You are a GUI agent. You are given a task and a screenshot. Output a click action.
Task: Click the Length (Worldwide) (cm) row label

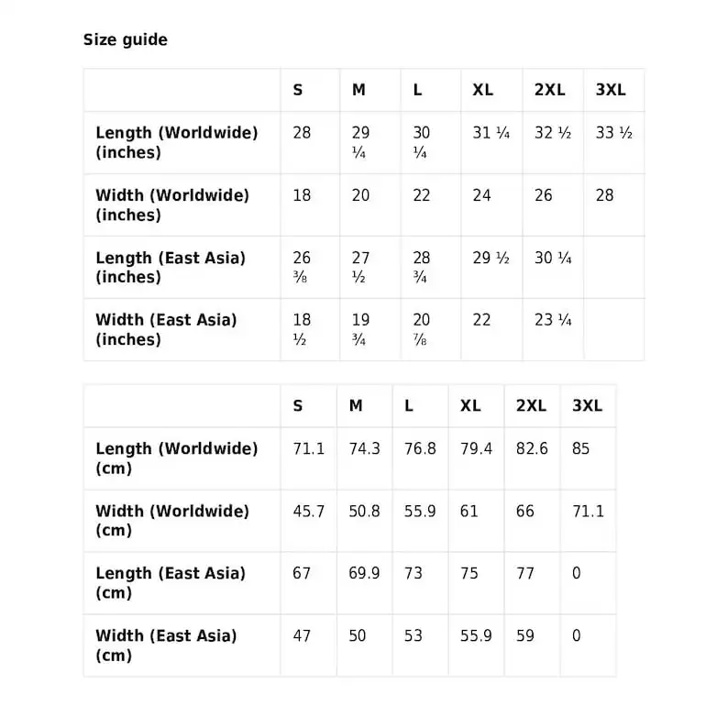pyautogui.click(x=176, y=458)
